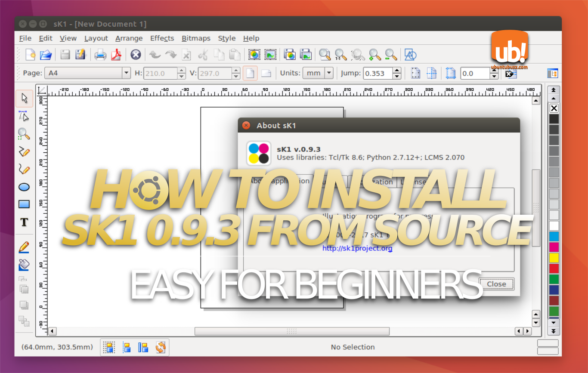Image resolution: width=588 pixels, height=373 pixels.
Task: Select the Rectangle drawing tool
Action: point(24,204)
